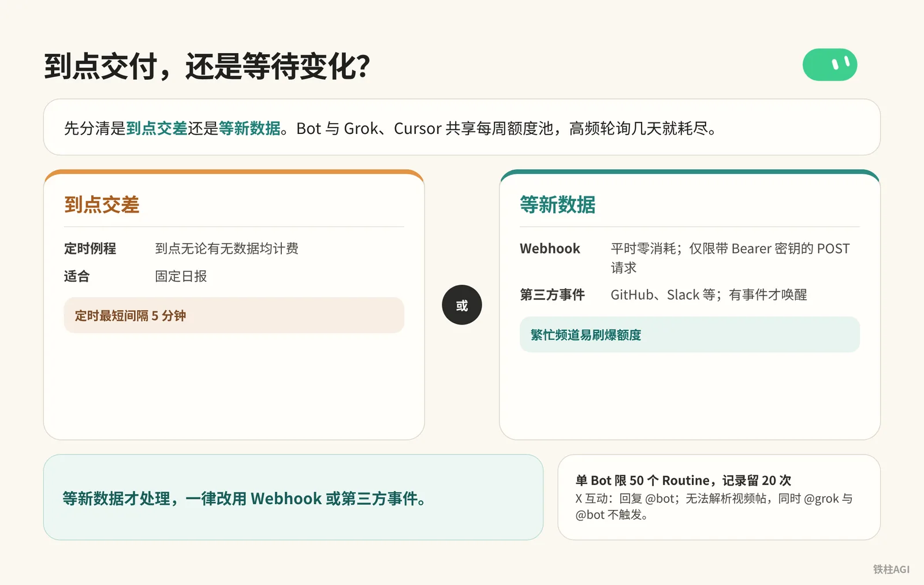Click the 适合 row label

click(77, 276)
